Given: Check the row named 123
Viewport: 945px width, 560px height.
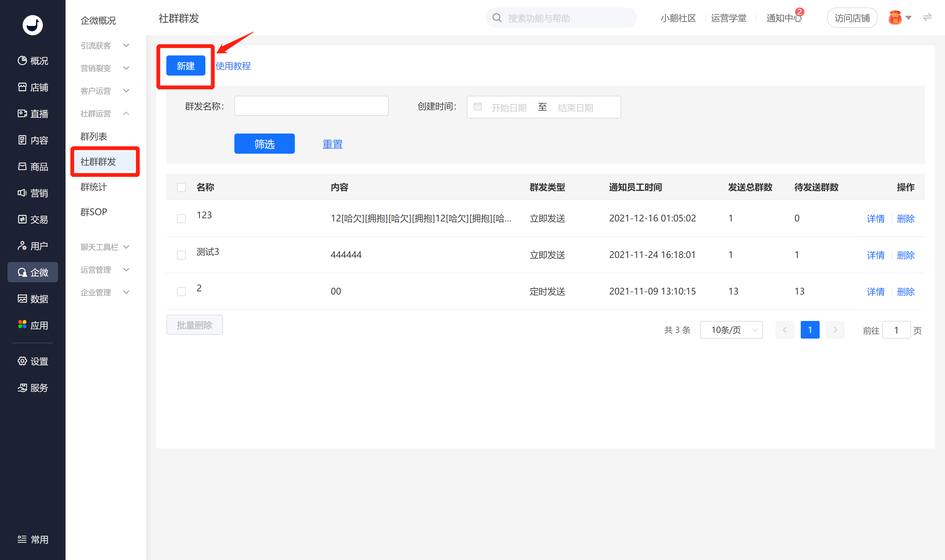Looking at the screenshot, I should [x=181, y=219].
